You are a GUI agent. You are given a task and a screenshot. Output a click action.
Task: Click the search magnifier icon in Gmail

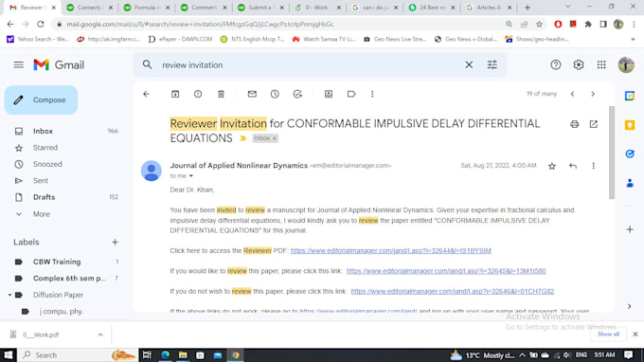point(147,65)
